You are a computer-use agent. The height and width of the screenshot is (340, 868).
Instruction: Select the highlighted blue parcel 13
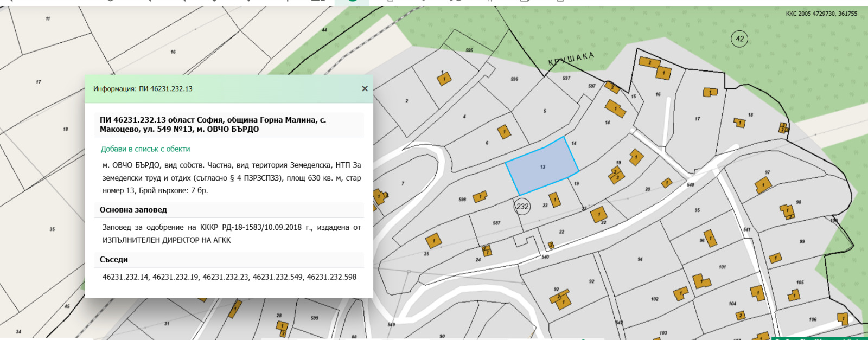[542, 166]
